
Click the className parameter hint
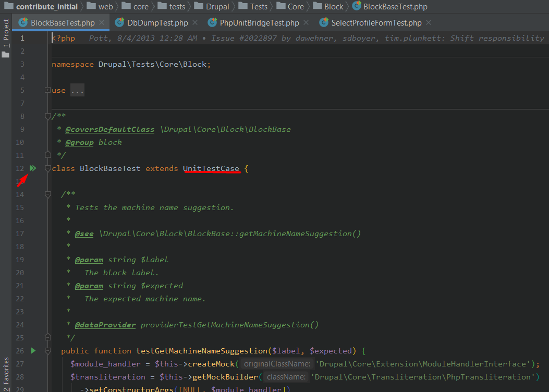coord(286,377)
